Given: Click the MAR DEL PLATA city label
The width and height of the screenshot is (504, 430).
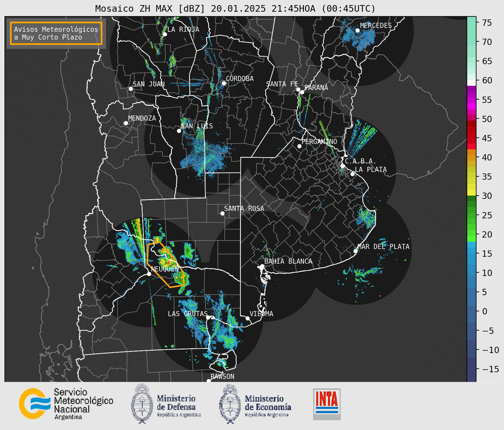Looking at the screenshot, I should 383,247.
